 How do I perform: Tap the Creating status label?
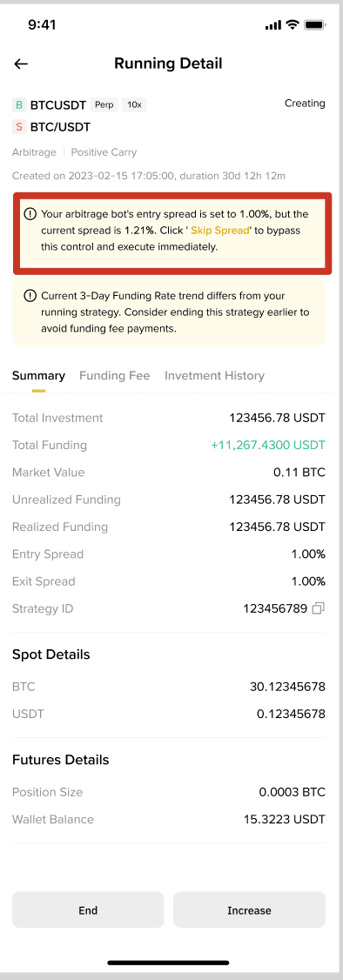[305, 103]
